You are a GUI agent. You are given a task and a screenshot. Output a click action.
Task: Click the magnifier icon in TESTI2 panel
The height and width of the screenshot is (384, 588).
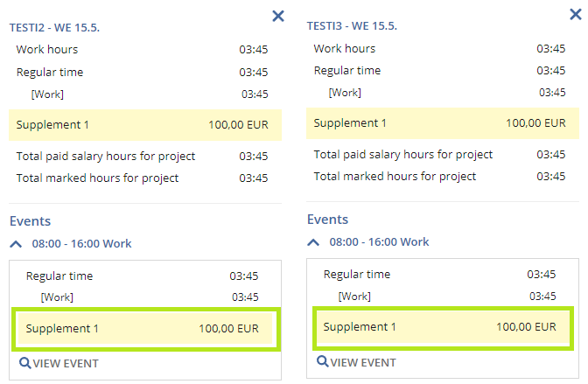[25, 363]
